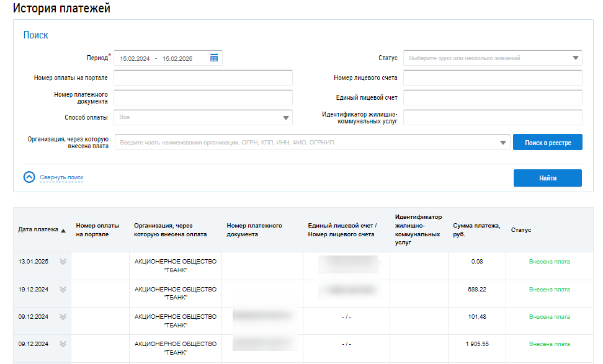Expand details for 13.01.2025 payment row
The width and height of the screenshot is (603, 364).
(x=63, y=262)
